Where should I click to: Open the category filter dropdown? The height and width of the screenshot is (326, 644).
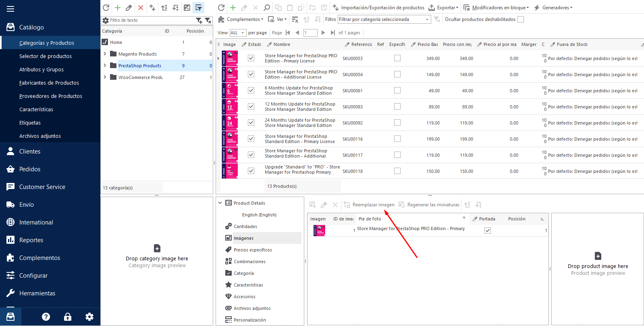[x=427, y=19]
